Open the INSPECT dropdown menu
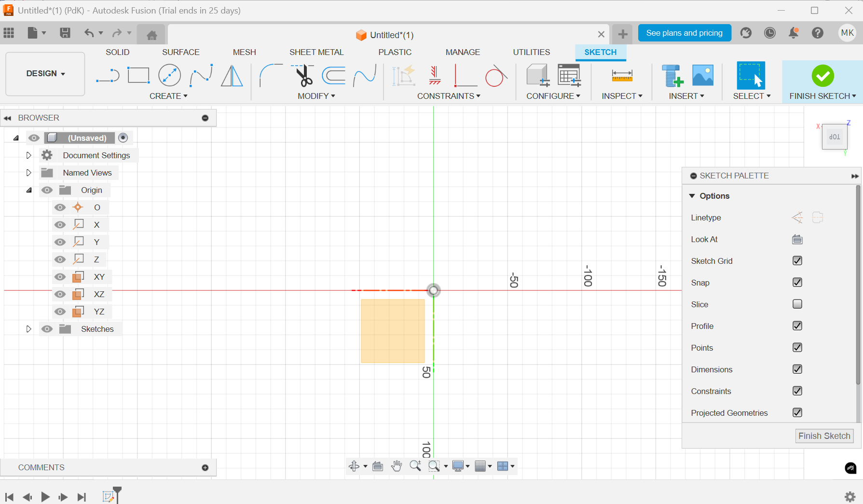Viewport: 863px width, 504px height. click(x=622, y=96)
